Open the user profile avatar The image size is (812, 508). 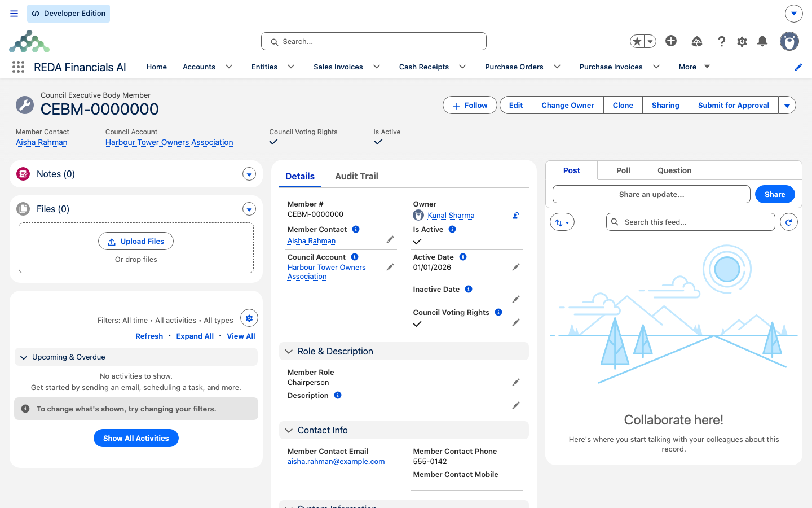[789, 41]
